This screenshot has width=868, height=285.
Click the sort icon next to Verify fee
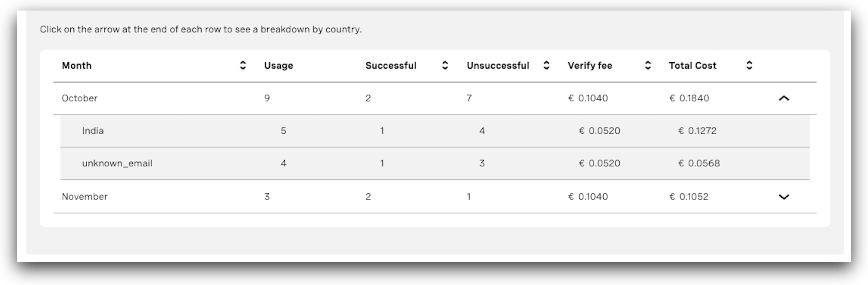pos(647,65)
